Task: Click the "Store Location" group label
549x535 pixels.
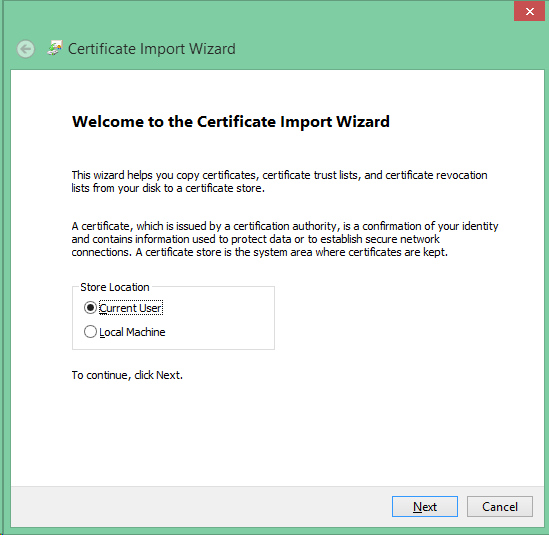Action: (115, 287)
